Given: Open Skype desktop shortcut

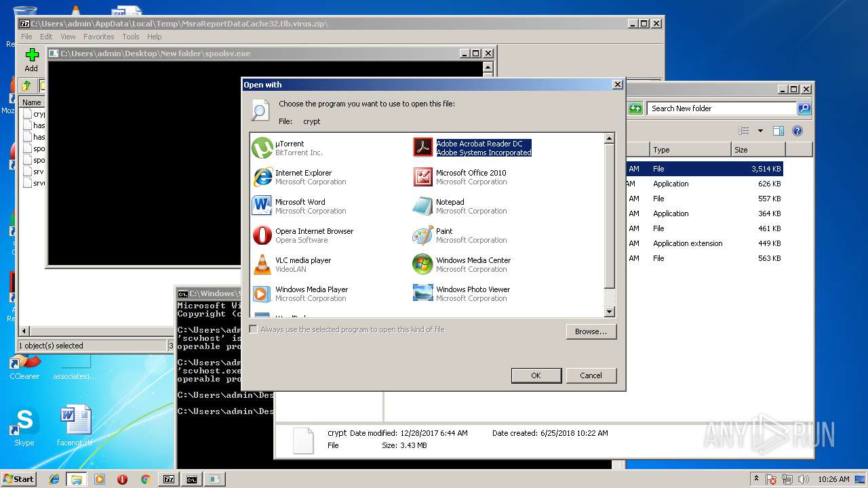Looking at the screenshot, I should tap(24, 427).
